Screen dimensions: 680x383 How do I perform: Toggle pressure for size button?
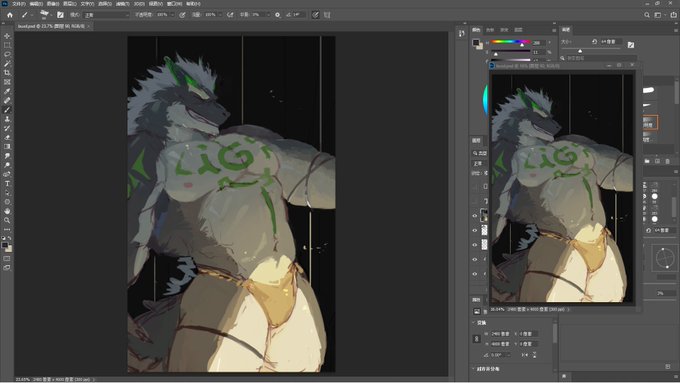[x=315, y=15]
